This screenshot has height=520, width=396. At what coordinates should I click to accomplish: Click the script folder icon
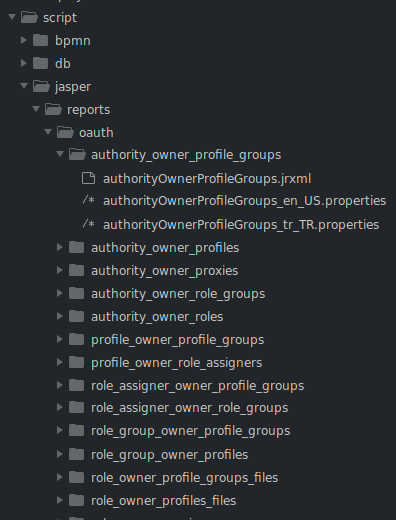29,17
